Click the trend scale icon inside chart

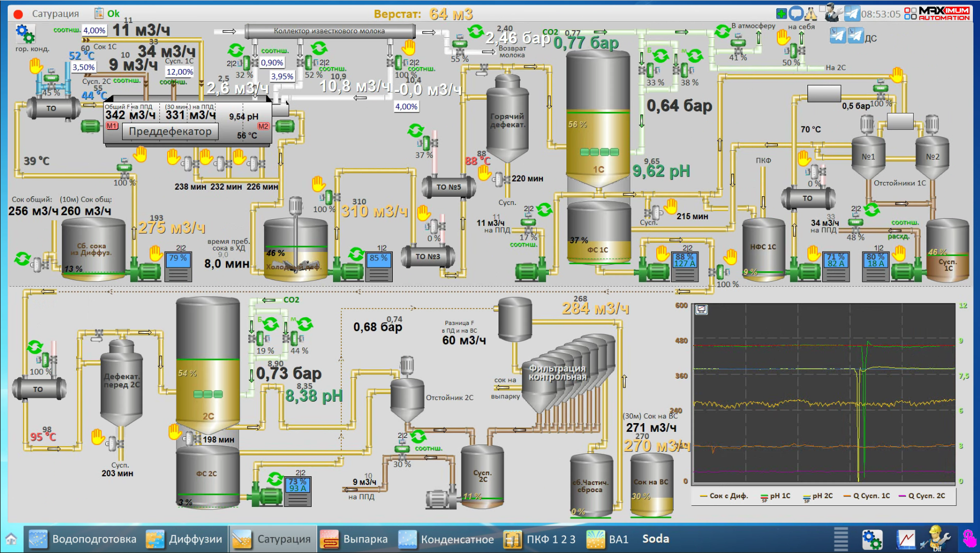pyautogui.click(x=701, y=310)
